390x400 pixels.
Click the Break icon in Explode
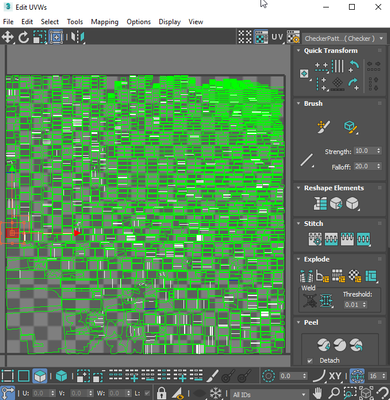[x=306, y=276]
